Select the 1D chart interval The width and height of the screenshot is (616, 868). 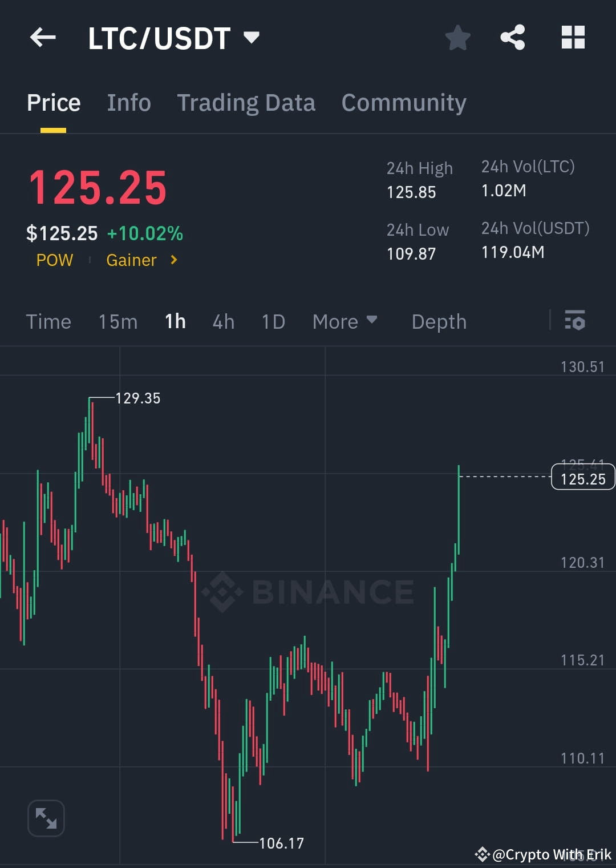click(x=273, y=321)
